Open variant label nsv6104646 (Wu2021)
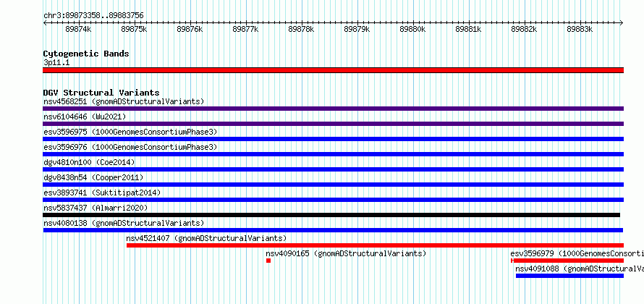 click(85, 117)
